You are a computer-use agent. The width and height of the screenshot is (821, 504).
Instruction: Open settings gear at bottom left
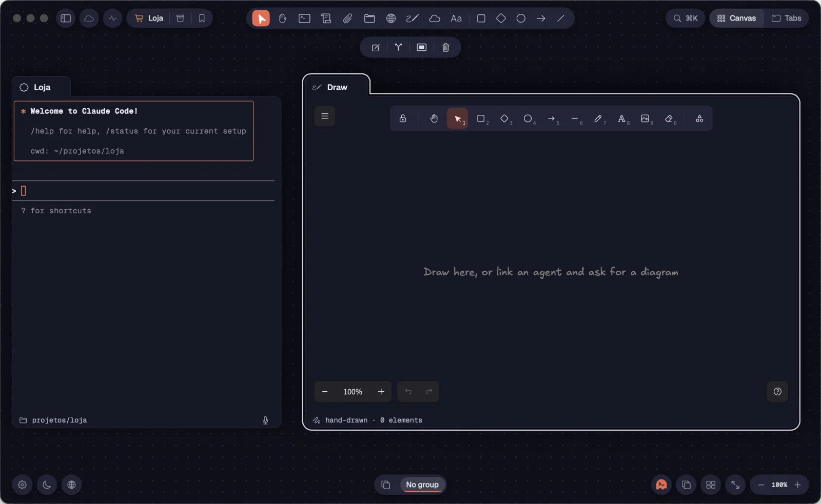pyautogui.click(x=22, y=485)
